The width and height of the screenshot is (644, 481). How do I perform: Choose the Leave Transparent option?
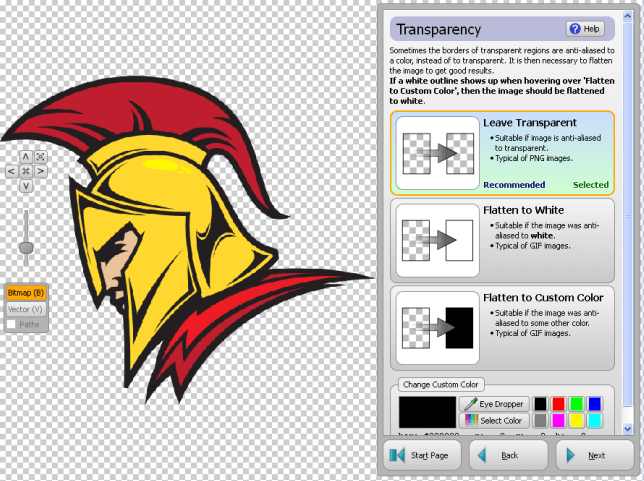click(502, 152)
